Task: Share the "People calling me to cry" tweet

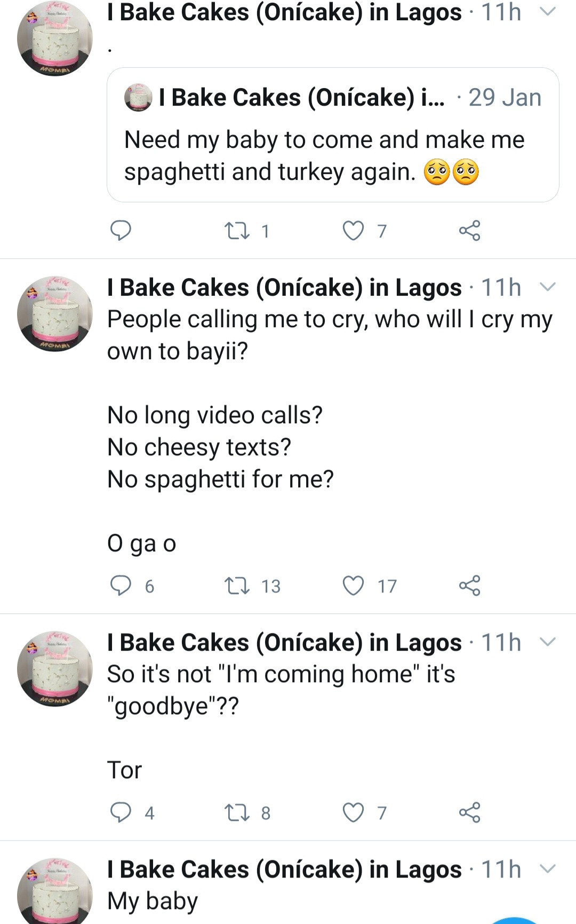Action: (x=469, y=586)
